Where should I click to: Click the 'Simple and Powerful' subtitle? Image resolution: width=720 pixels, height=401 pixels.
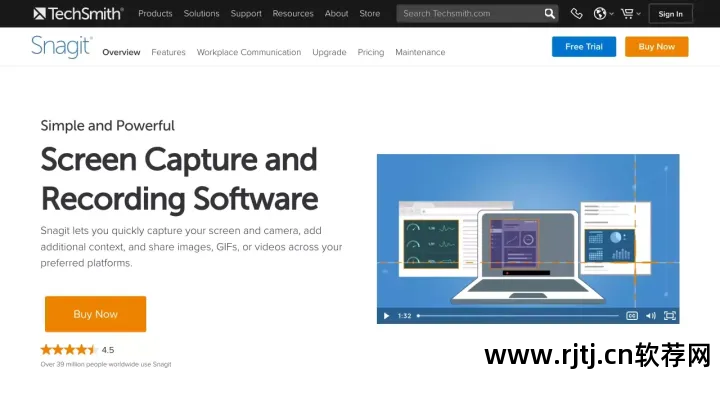[107, 126]
